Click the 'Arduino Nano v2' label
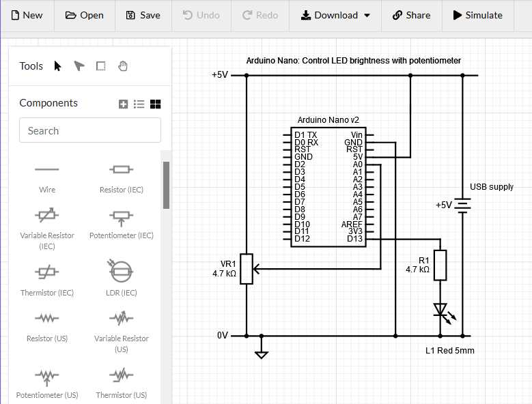This screenshot has height=404, width=532. (328, 120)
